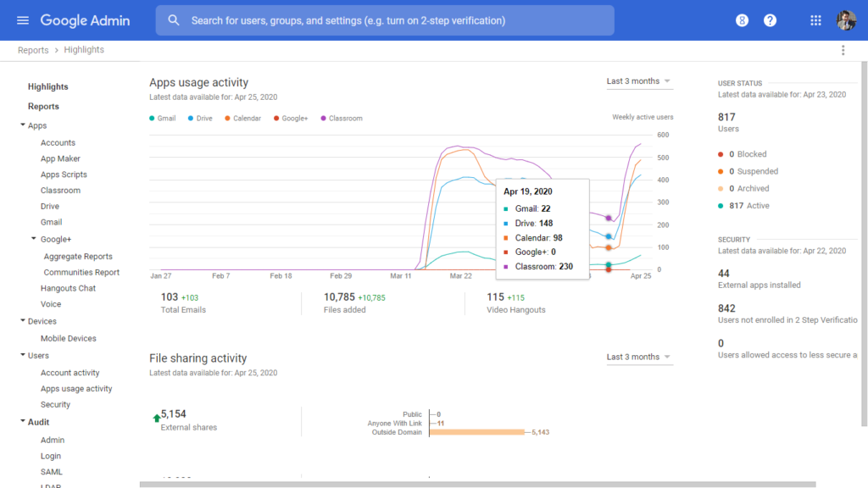
Task: Open the Account activity report
Action: tap(70, 373)
